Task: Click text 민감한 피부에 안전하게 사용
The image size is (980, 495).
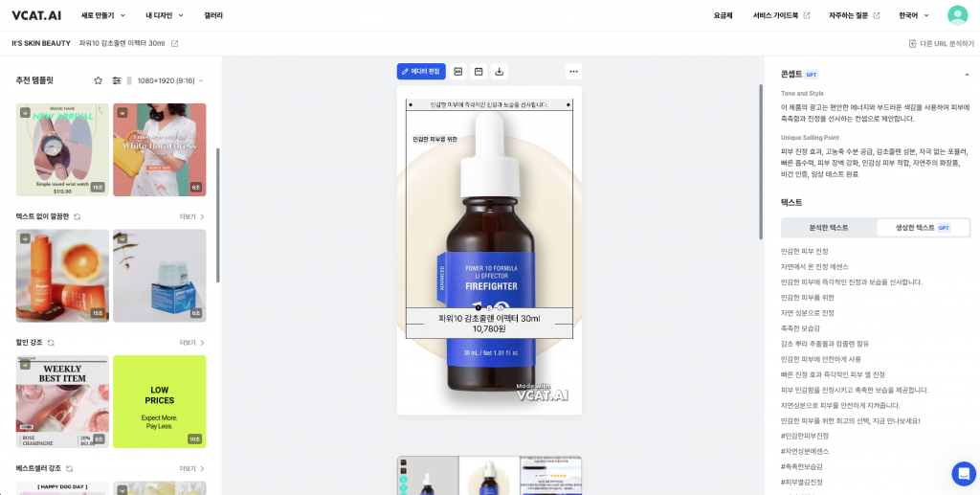Action: click(820, 359)
